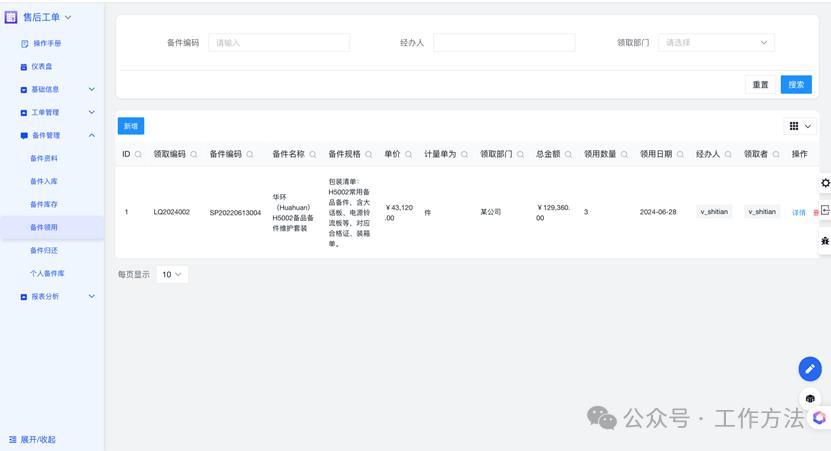
Task: Open the page size dropdown showing 10
Action: pyautogui.click(x=172, y=274)
